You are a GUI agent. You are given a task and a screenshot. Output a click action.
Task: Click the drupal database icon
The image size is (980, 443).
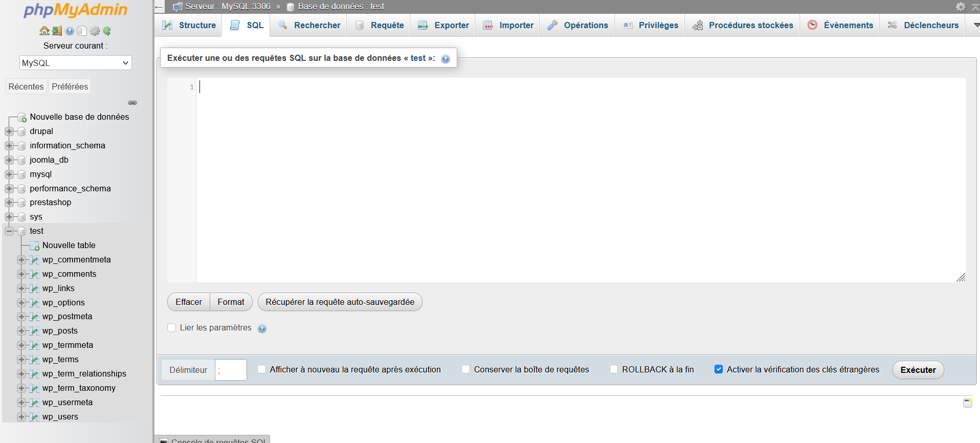pos(21,131)
